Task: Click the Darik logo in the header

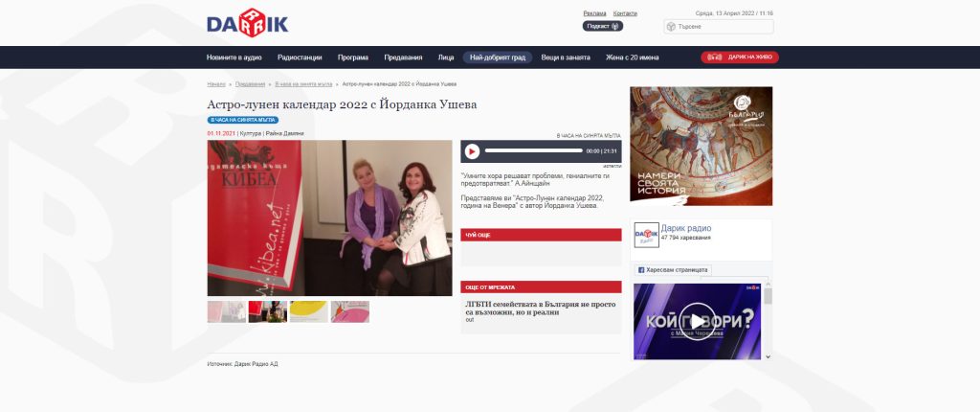Action: (x=247, y=23)
